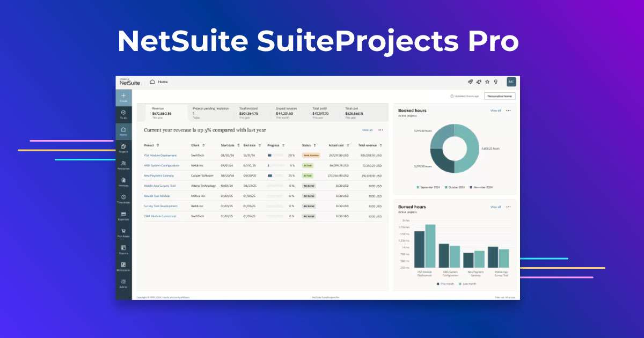Open the Create plus menu in the sidebar

(123, 98)
